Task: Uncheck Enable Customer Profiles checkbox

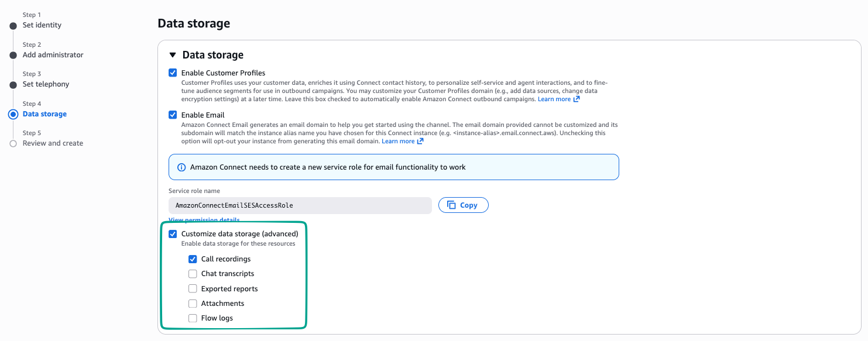Action: click(x=173, y=73)
